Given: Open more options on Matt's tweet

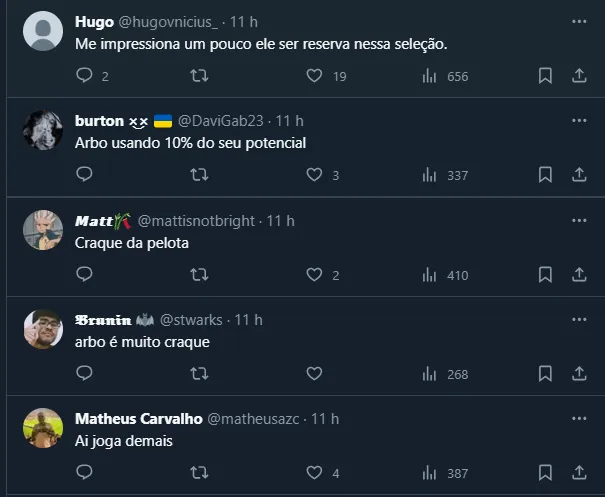Looking at the screenshot, I should pyautogui.click(x=579, y=220).
